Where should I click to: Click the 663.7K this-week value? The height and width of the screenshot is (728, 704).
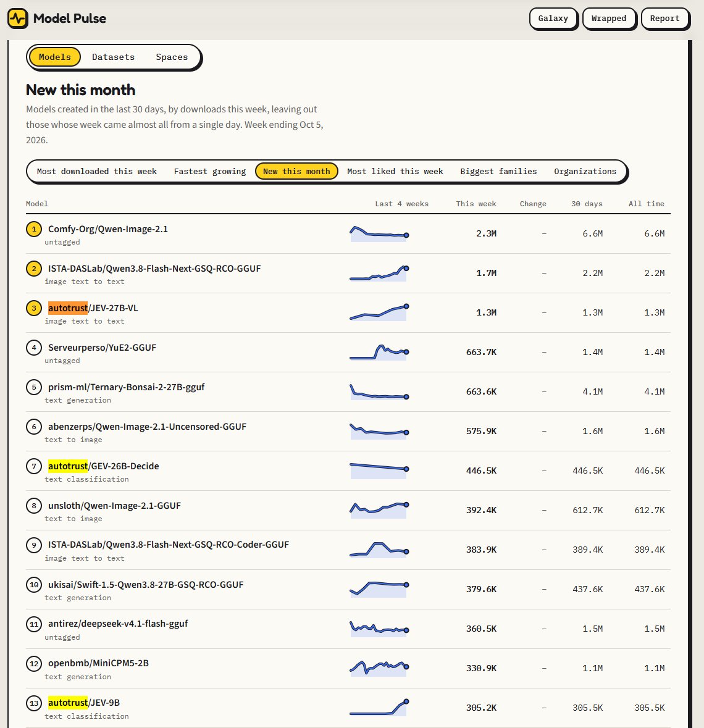pos(481,352)
